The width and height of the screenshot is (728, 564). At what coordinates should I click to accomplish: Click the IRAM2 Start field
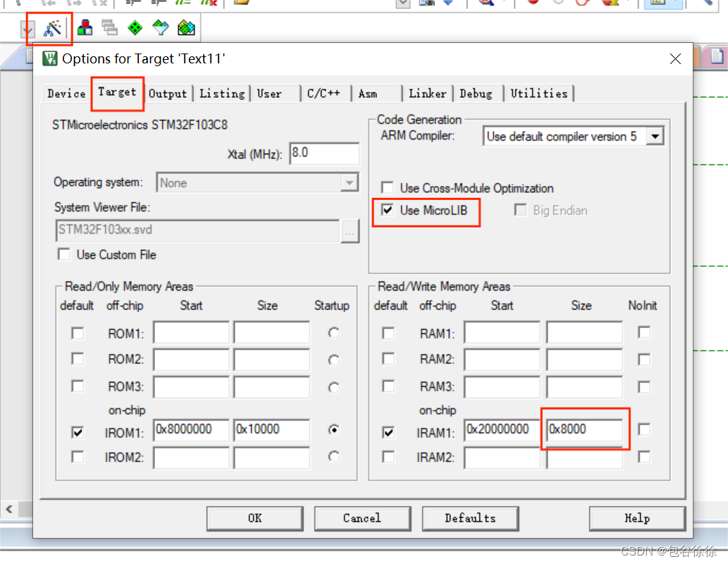[502, 458]
